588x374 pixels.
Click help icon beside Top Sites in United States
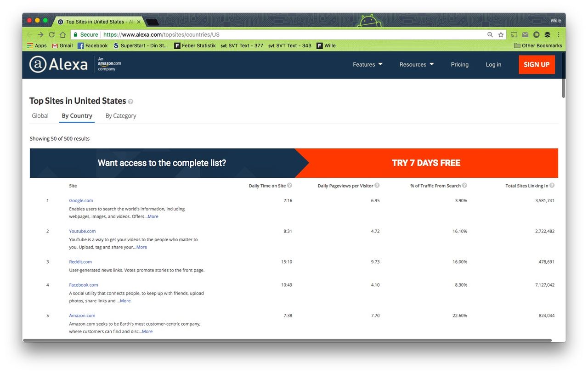point(130,102)
